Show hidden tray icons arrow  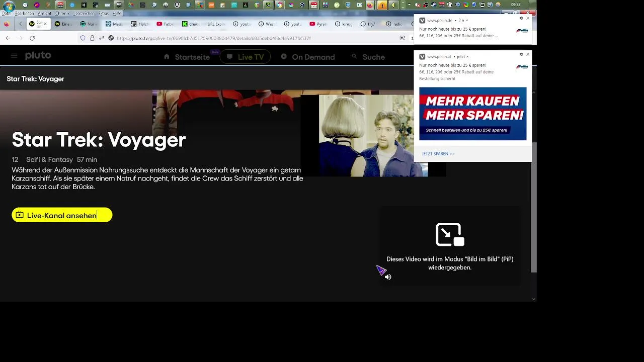click(409, 5)
